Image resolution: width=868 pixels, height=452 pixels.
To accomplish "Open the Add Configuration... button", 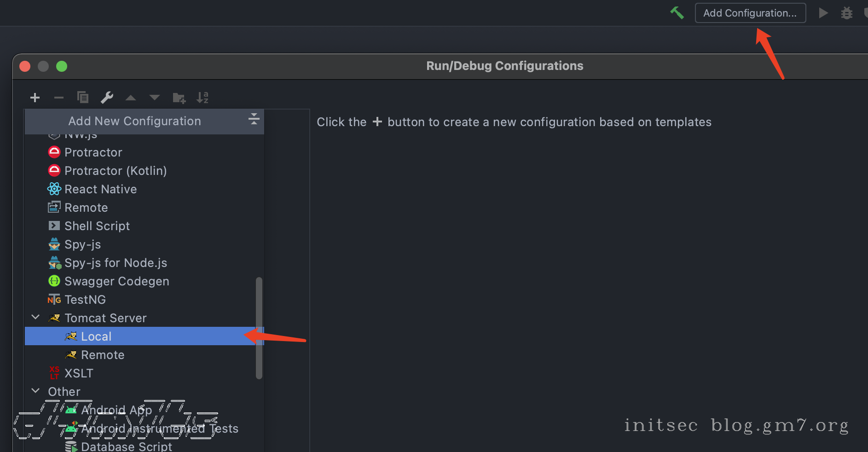I will point(750,13).
